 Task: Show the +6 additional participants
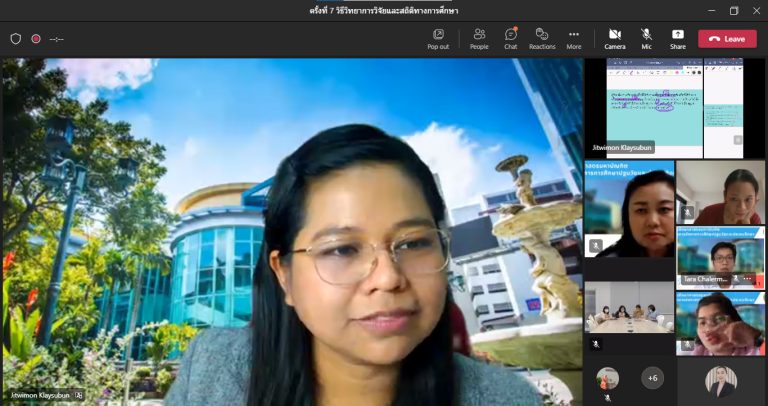click(652, 378)
